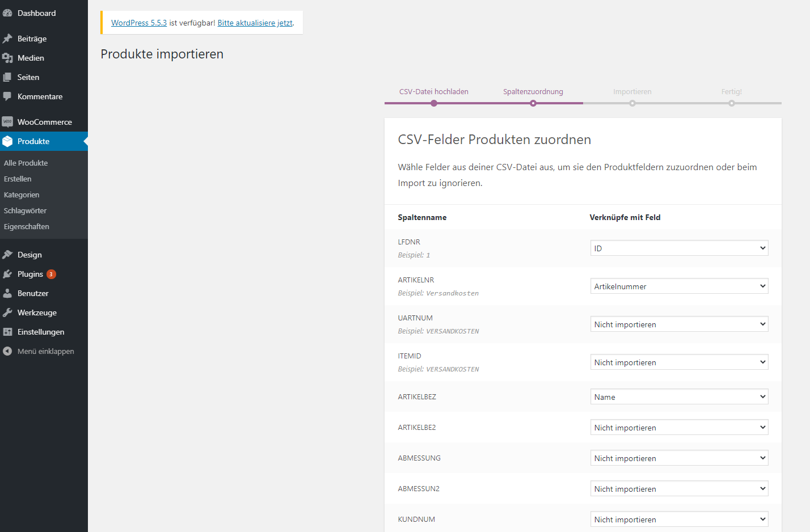Click Spaltenzuordnung progress dot
Viewport: 810px width, 532px height.
click(533, 103)
